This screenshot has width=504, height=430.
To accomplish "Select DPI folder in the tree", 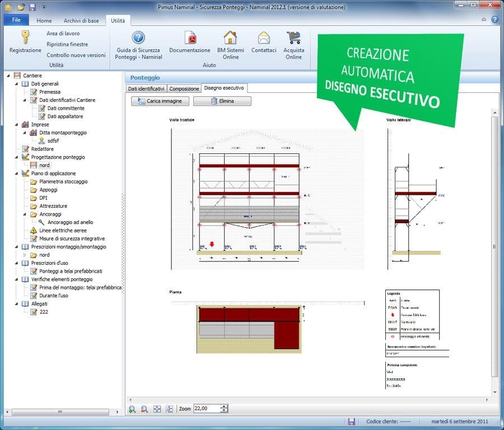I will (43, 198).
